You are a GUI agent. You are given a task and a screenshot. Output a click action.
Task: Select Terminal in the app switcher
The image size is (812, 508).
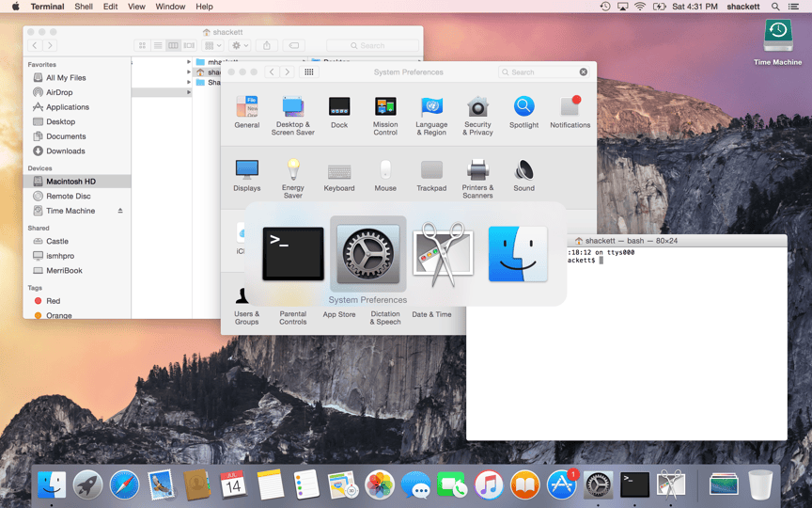click(293, 254)
